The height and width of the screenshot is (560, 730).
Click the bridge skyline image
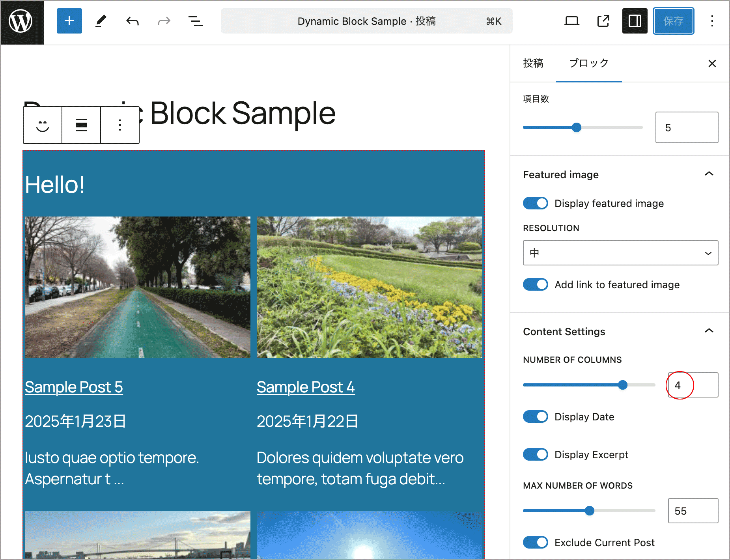tap(138, 535)
